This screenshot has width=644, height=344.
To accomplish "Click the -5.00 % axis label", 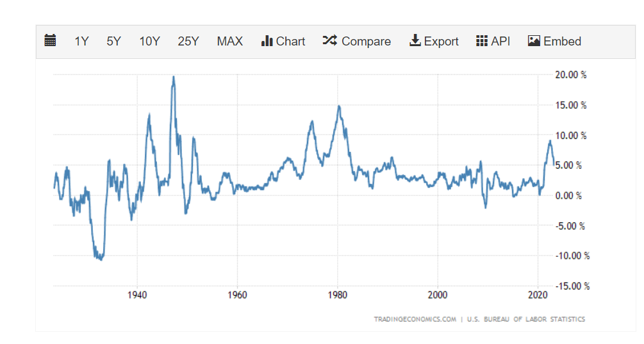I will click(570, 225).
